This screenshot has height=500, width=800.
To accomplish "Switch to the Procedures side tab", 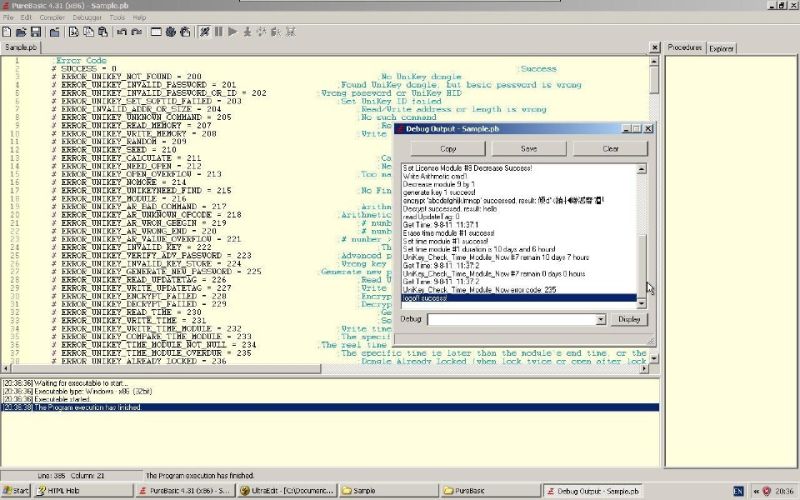I will pyautogui.click(x=685, y=47).
